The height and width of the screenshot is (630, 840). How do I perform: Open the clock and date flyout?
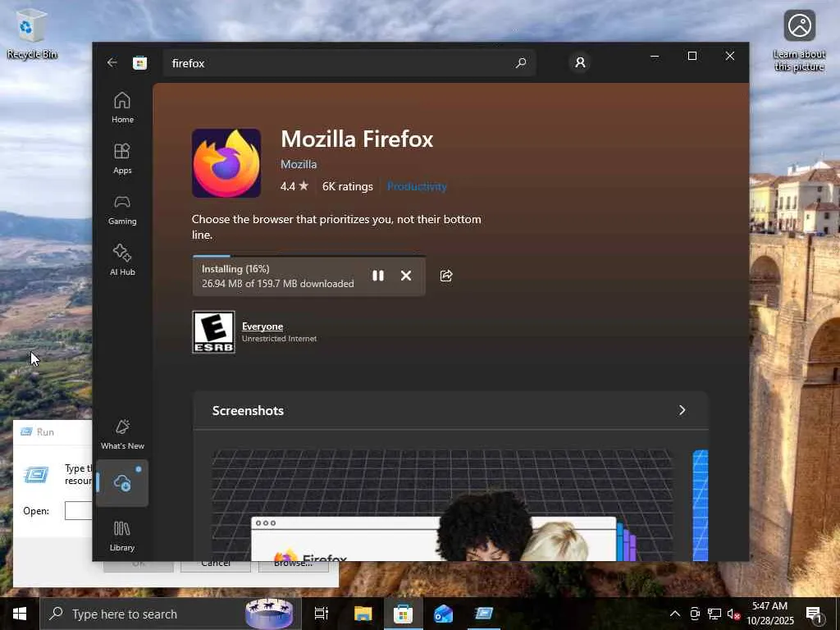pyautogui.click(x=769, y=614)
